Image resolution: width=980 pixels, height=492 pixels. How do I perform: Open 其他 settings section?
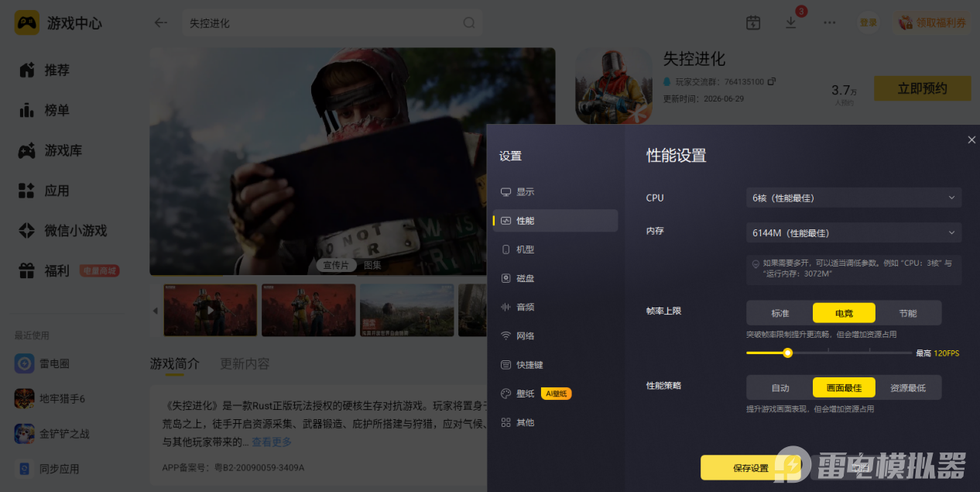[x=555, y=422]
